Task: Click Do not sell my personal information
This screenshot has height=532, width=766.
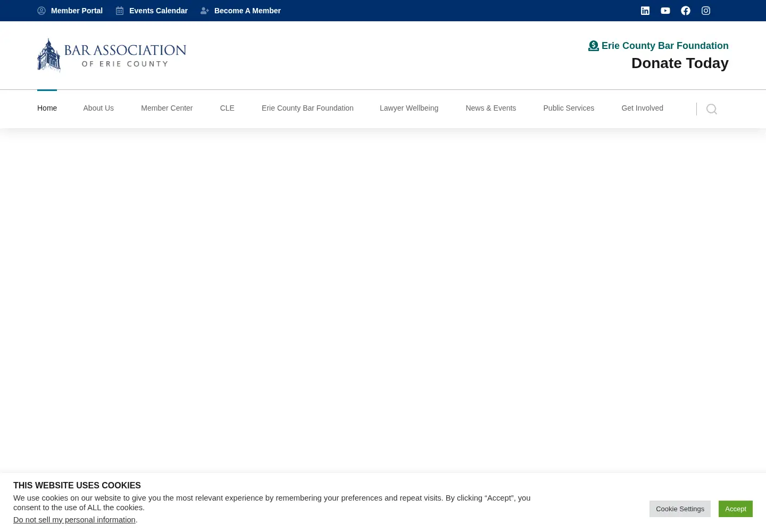Action: click(74, 520)
